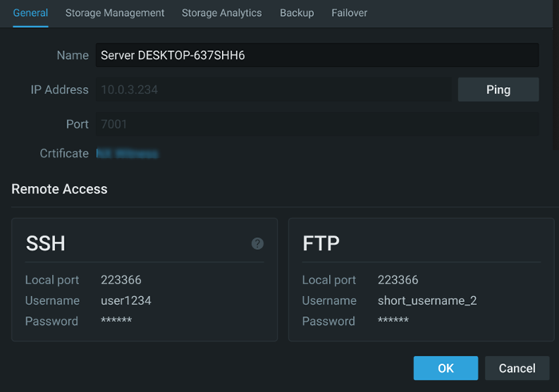
Task: Click the FTP password asterisks
Action: [393, 320]
